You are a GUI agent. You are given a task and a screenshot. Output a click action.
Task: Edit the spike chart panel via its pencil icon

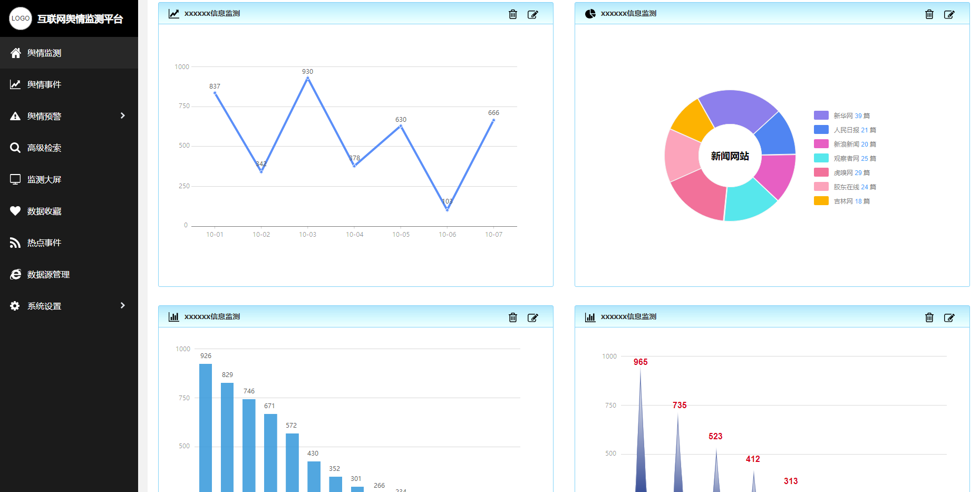tap(949, 317)
